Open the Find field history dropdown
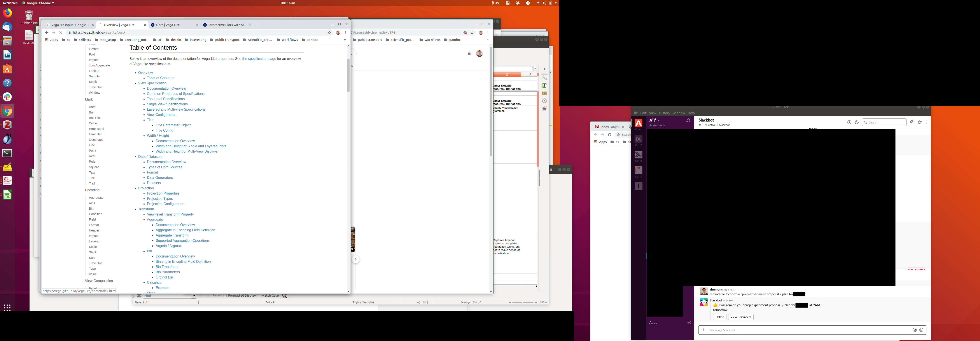 click(x=194, y=295)
